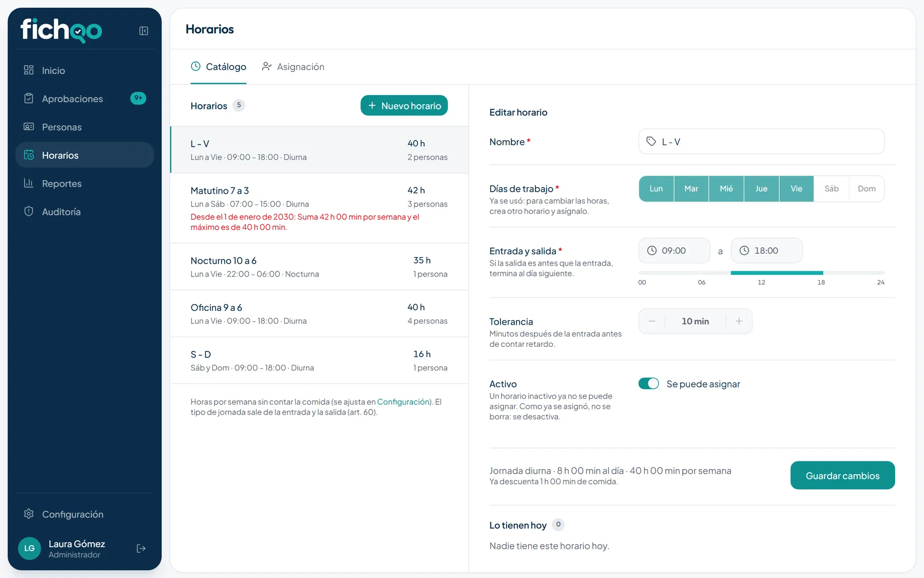Click the 9+ approvals badge
The height and width of the screenshot is (578, 924).
138,98
